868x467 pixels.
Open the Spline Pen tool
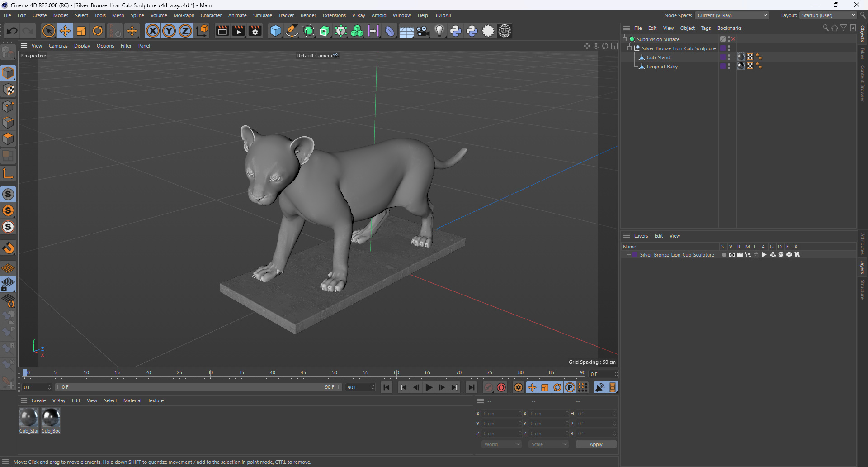pyautogui.click(x=292, y=31)
